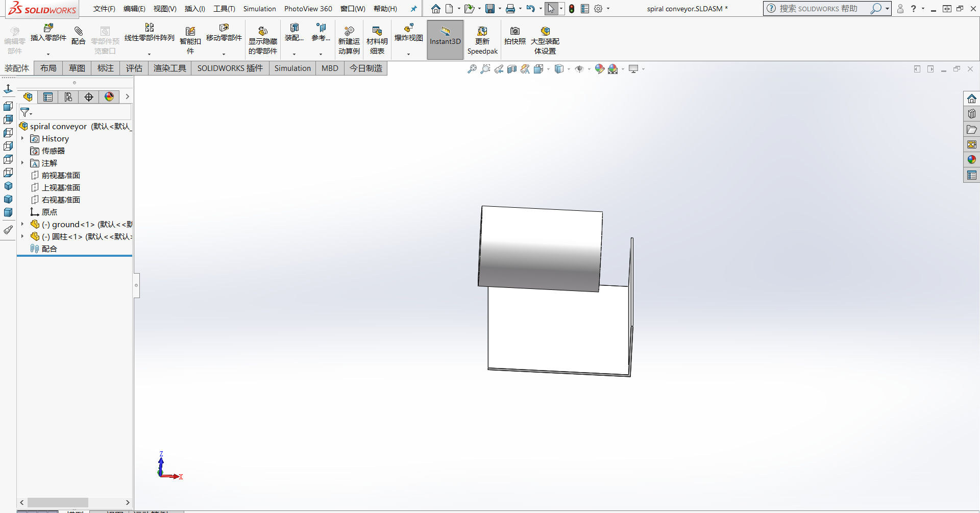Open the 文件(F) menu
The image size is (980, 513).
point(104,9)
